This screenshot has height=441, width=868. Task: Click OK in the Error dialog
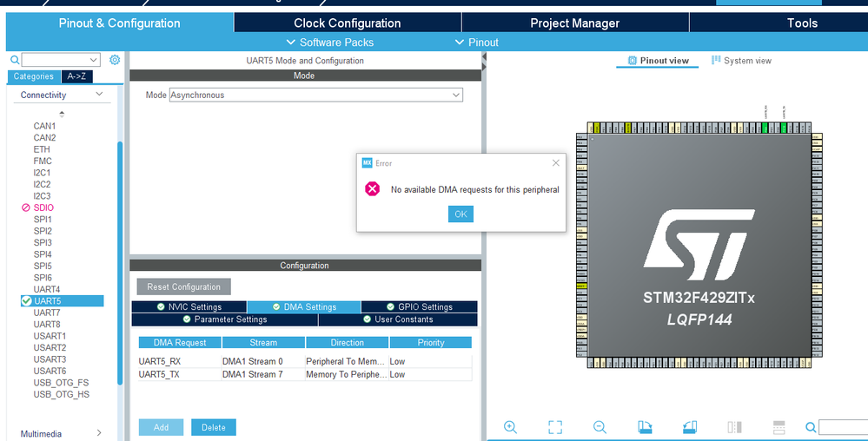click(461, 214)
